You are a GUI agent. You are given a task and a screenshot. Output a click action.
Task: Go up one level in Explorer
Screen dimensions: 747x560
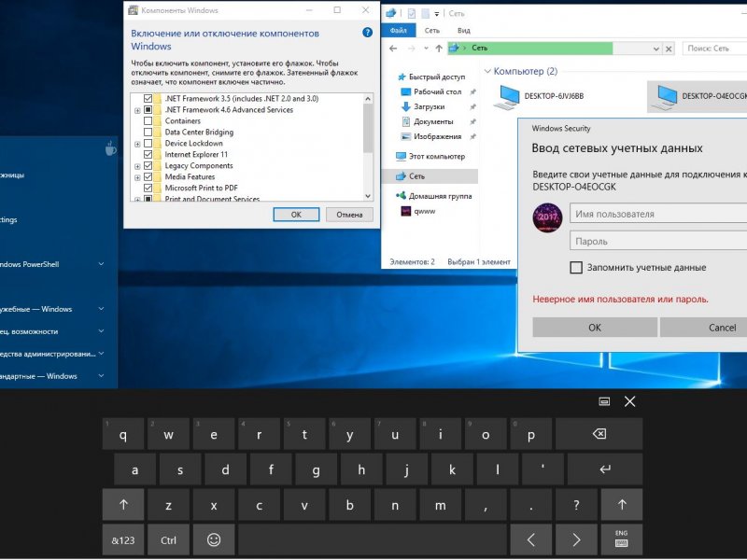click(x=439, y=49)
